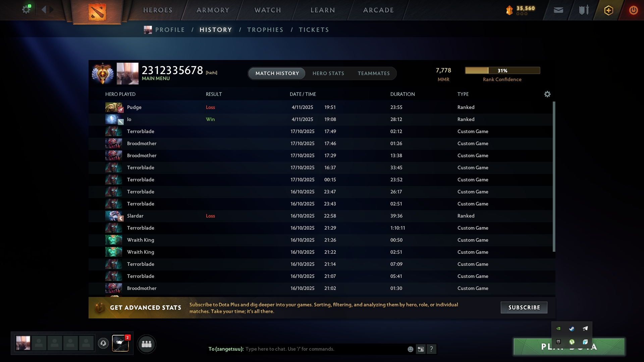Screen dimensions: 644x362
Task: Switch to the Hero Stats tab
Action: [328, 73]
